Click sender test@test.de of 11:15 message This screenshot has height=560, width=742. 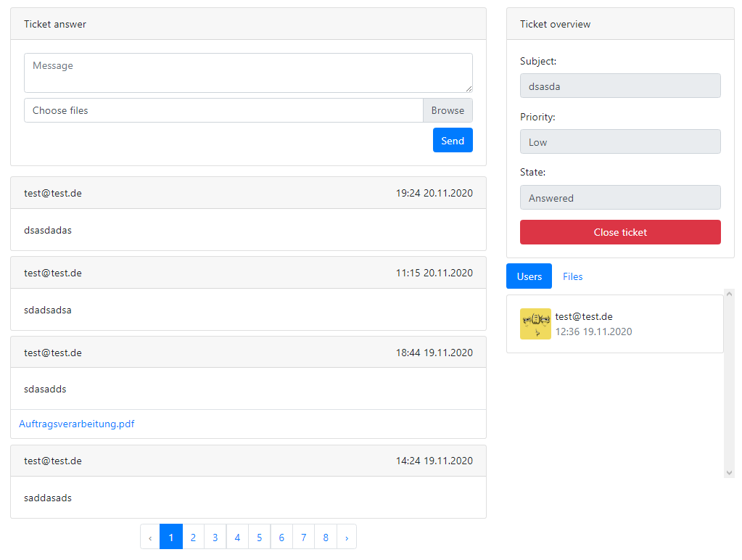pyautogui.click(x=52, y=273)
